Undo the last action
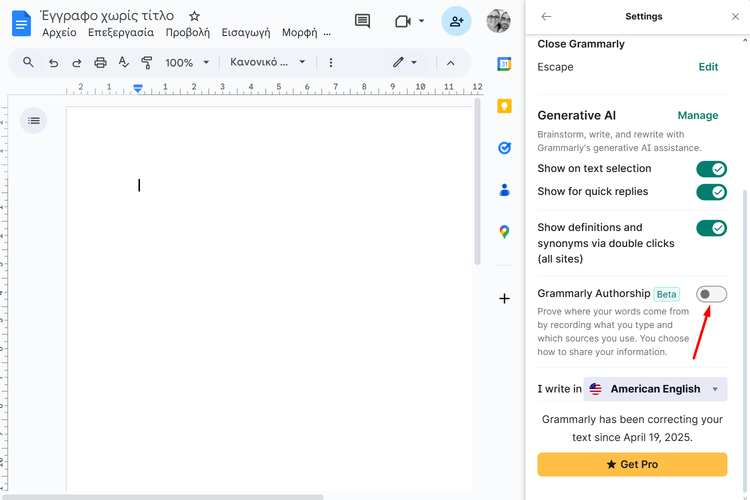Image resolution: width=750 pixels, height=500 pixels. [53, 63]
